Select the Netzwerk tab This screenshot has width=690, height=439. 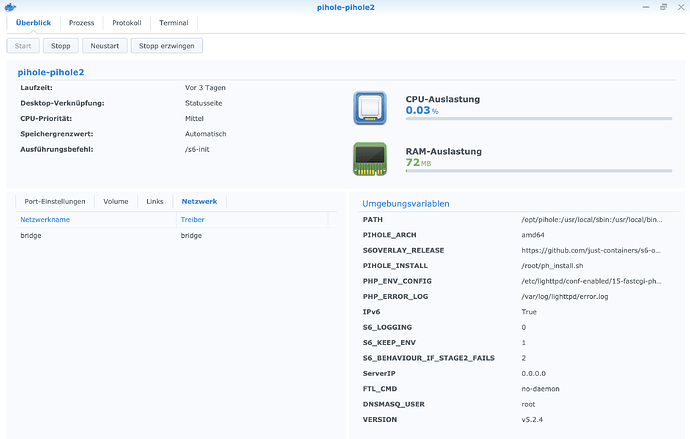(199, 201)
